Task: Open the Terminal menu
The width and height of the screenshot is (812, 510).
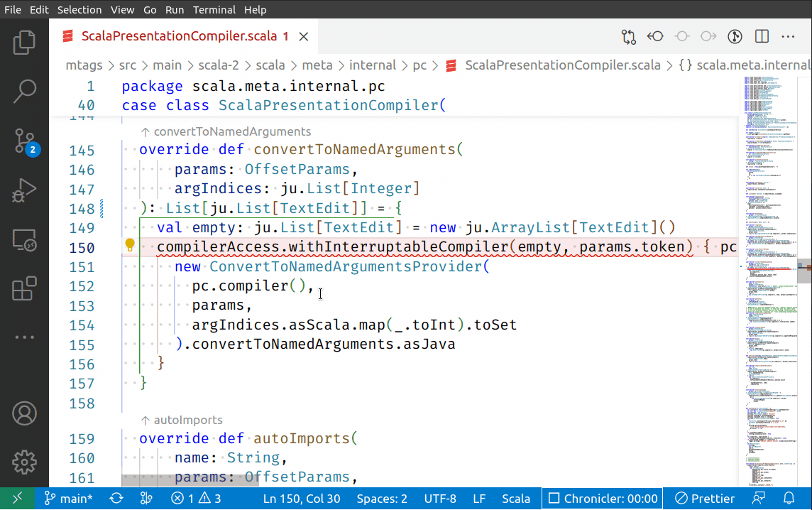Action: [x=214, y=9]
